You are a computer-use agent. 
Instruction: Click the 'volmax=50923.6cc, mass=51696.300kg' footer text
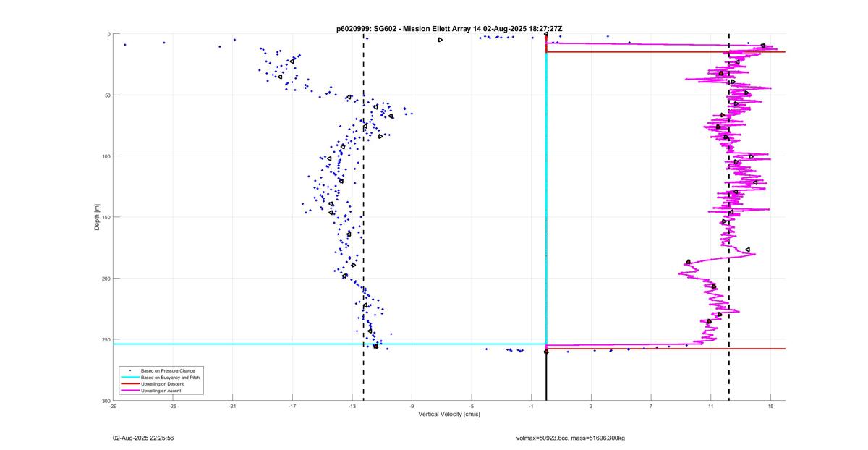570,438
